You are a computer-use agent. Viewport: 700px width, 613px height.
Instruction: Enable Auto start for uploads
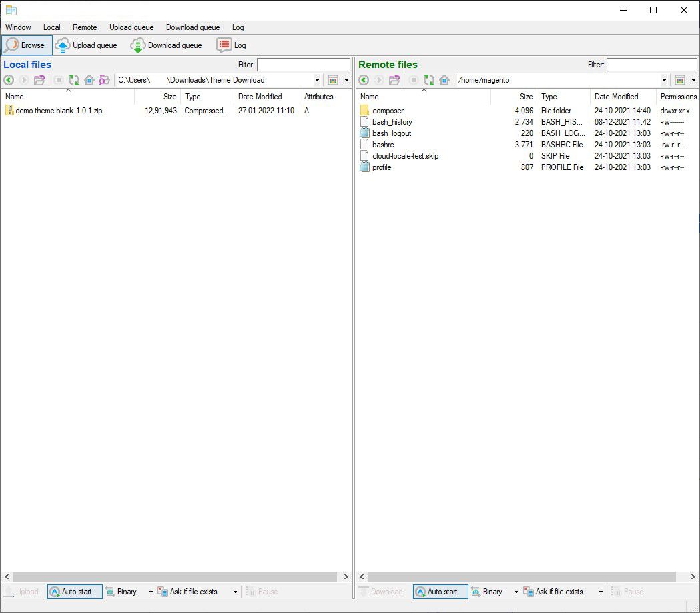point(74,592)
